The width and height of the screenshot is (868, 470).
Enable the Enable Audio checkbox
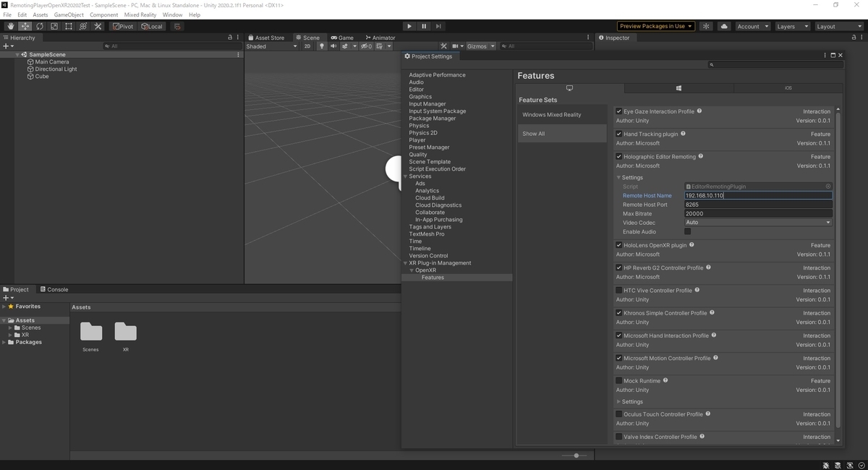(688, 231)
